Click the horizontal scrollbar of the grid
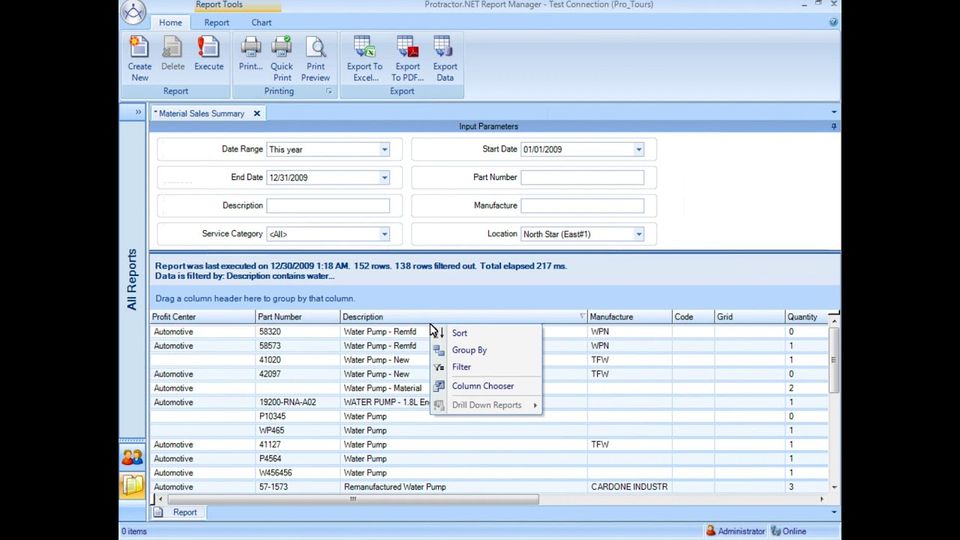The height and width of the screenshot is (540, 960). (352, 499)
